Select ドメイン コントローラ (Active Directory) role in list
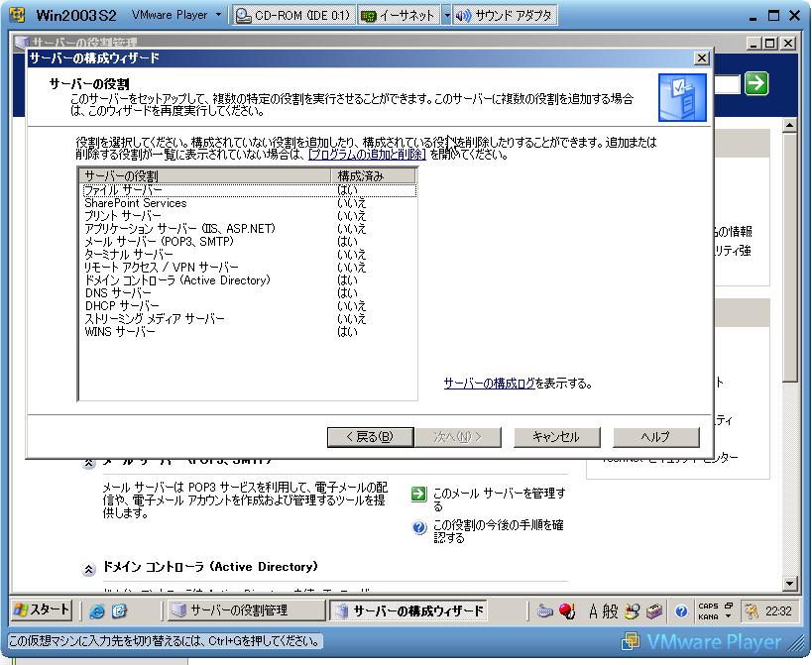This screenshot has height=665, width=812. tap(249, 280)
